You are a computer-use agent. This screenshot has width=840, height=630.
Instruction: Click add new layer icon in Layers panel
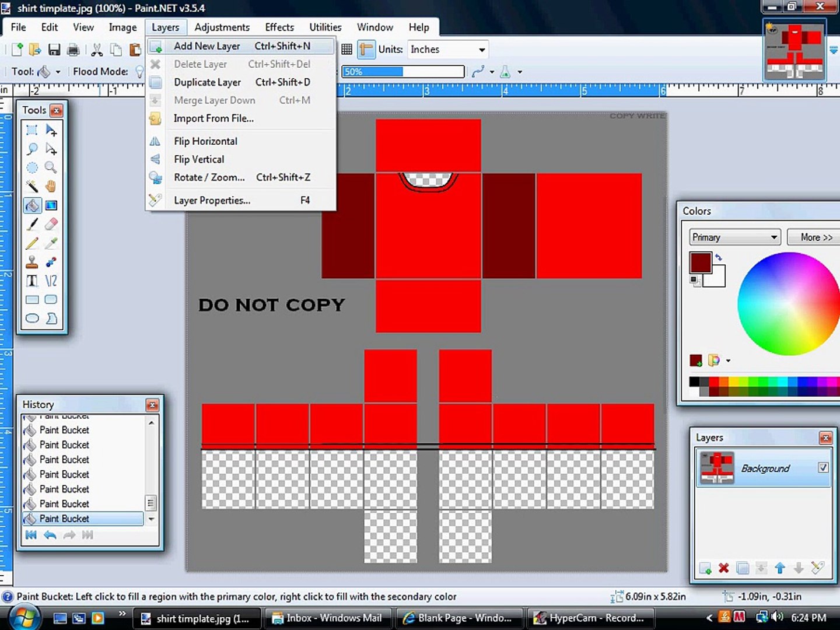705,568
